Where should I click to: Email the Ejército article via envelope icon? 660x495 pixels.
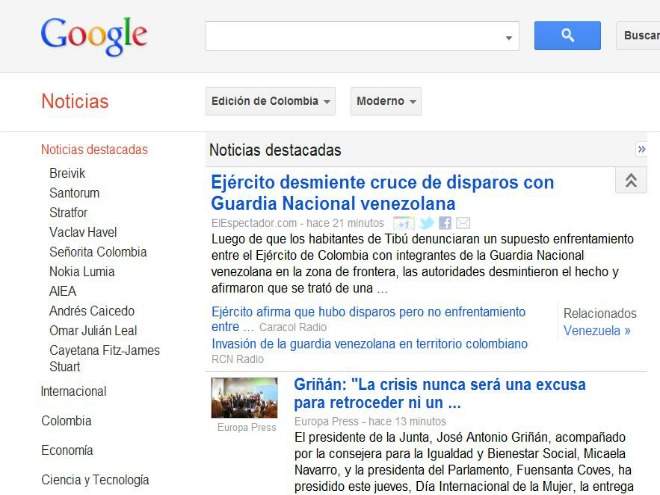point(463,223)
